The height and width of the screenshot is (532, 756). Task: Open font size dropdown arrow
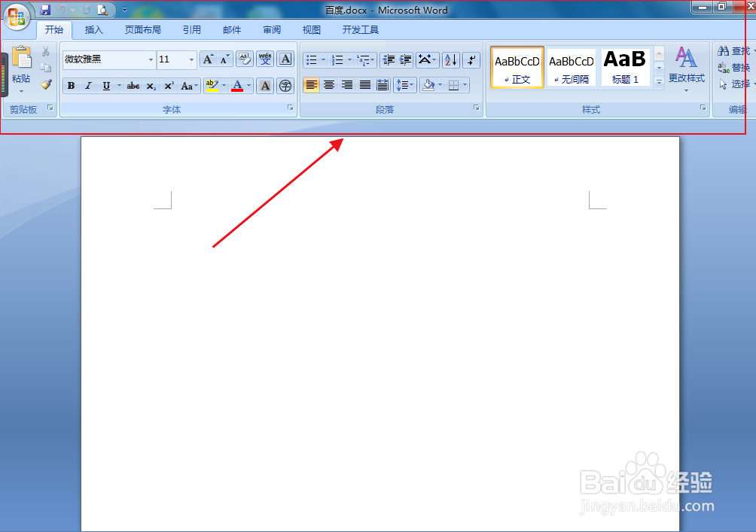pyautogui.click(x=191, y=59)
